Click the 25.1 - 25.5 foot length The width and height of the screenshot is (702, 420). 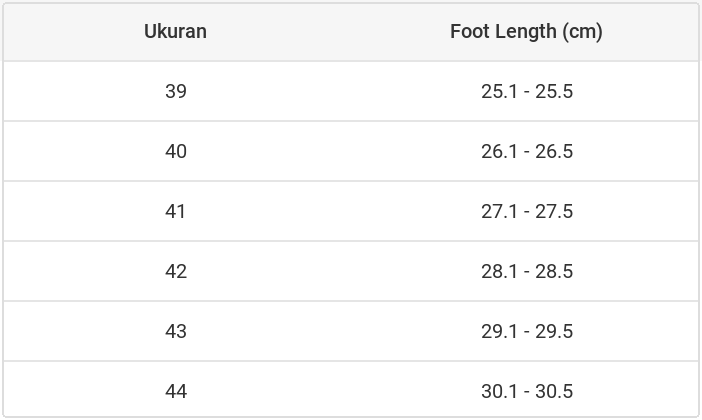[x=526, y=91]
